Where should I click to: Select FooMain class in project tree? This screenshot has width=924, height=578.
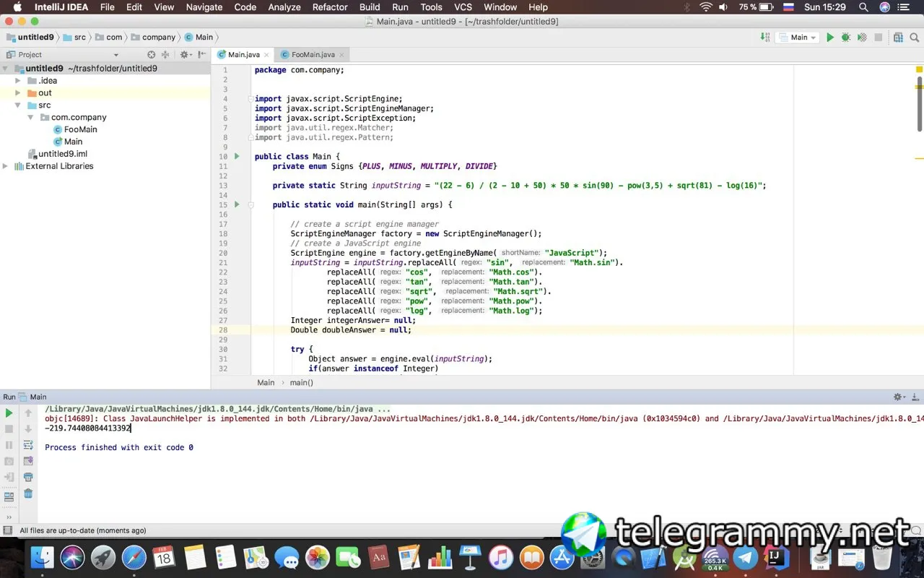tap(80, 129)
